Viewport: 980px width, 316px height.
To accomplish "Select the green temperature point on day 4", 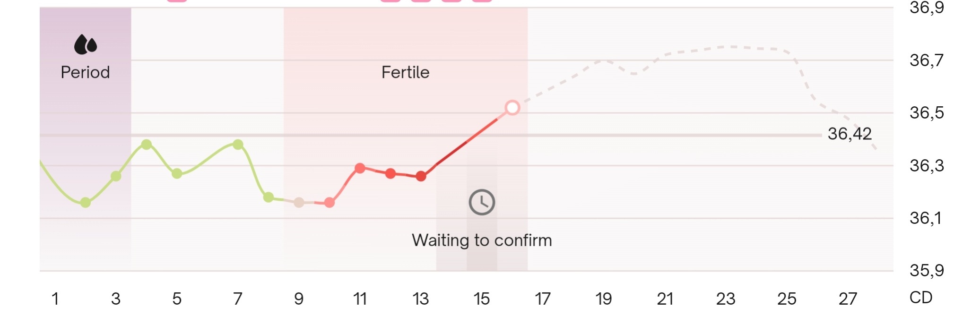I will pyautogui.click(x=147, y=144).
